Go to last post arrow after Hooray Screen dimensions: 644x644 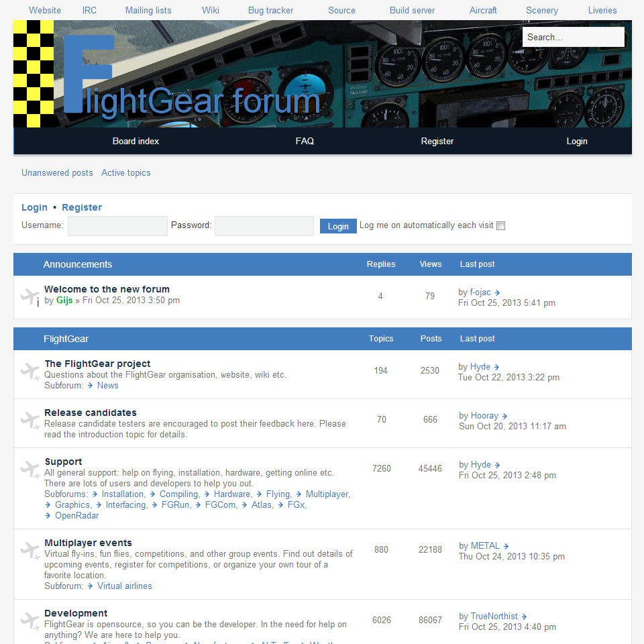504,417
